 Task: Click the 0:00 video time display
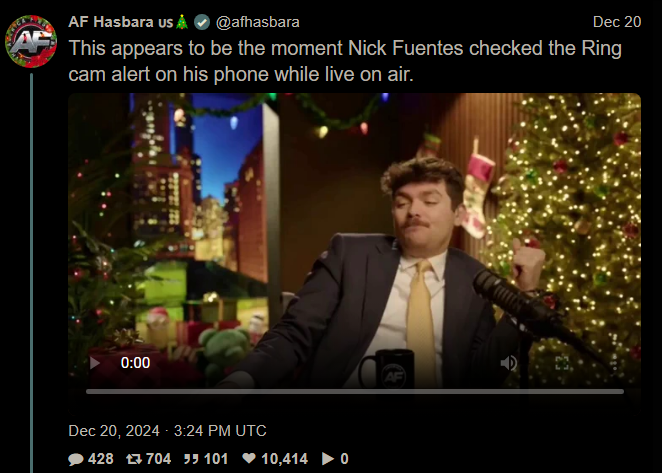tap(135, 363)
